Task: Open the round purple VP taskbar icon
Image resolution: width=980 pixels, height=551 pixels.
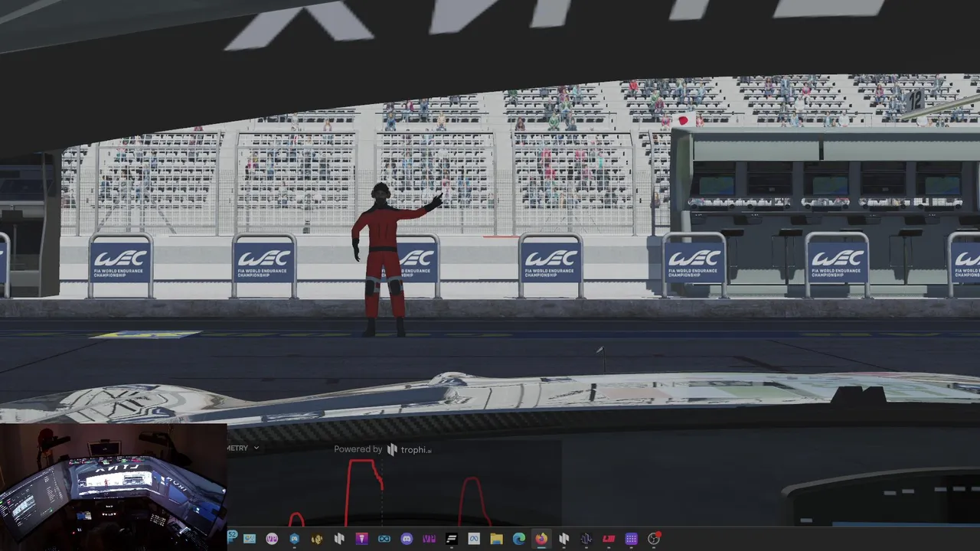Action: tap(272, 539)
